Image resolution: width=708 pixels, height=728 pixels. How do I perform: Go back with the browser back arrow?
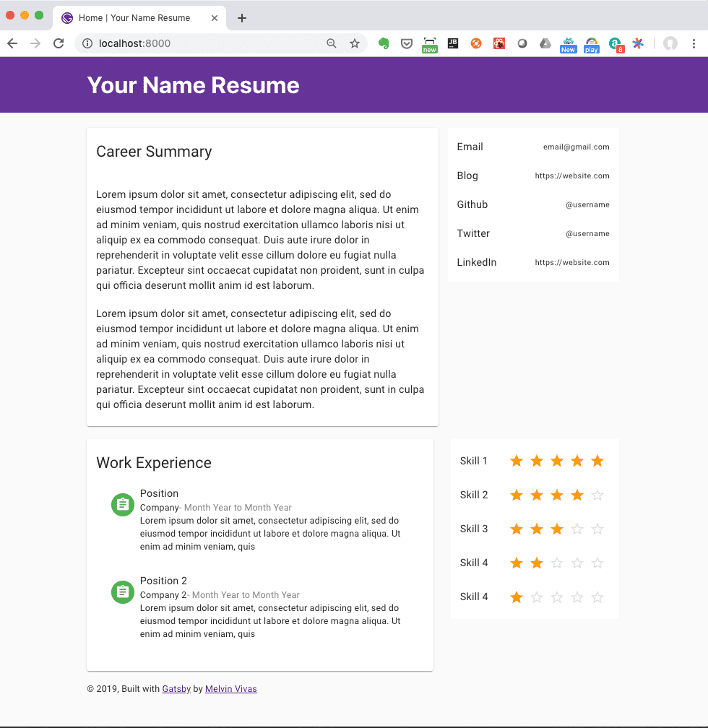12,43
